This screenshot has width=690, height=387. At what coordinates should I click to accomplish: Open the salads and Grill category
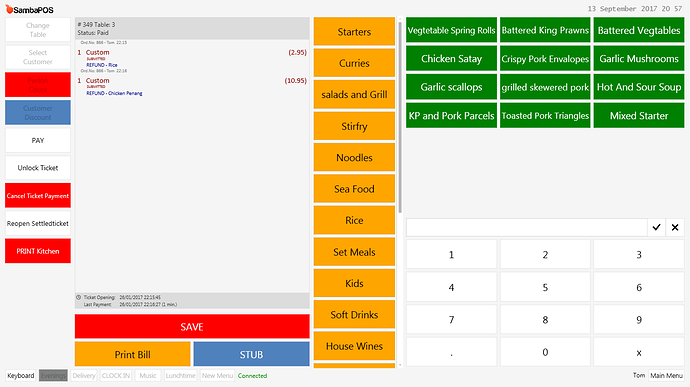click(x=354, y=94)
